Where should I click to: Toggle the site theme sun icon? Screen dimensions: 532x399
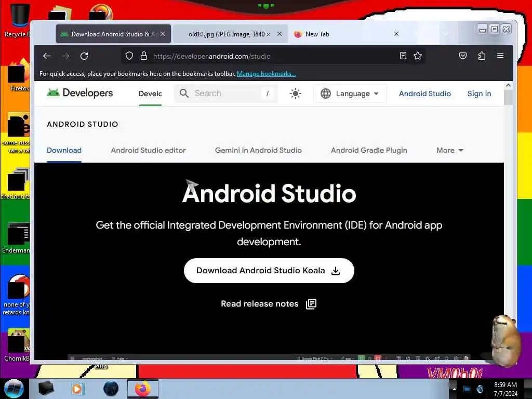pyautogui.click(x=296, y=94)
